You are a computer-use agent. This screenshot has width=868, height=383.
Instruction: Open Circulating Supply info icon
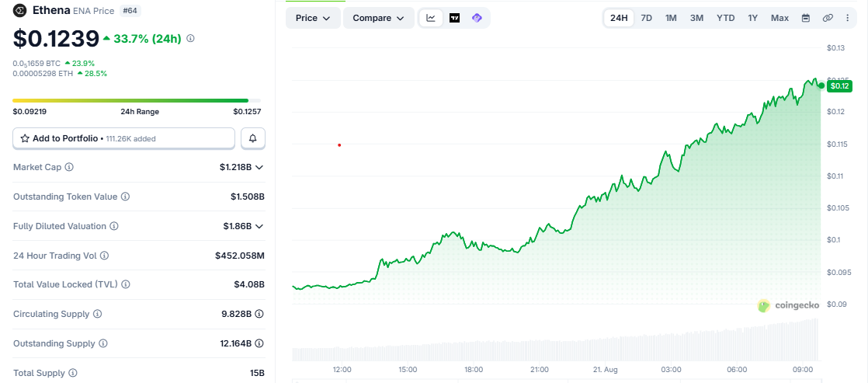tap(97, 314)
